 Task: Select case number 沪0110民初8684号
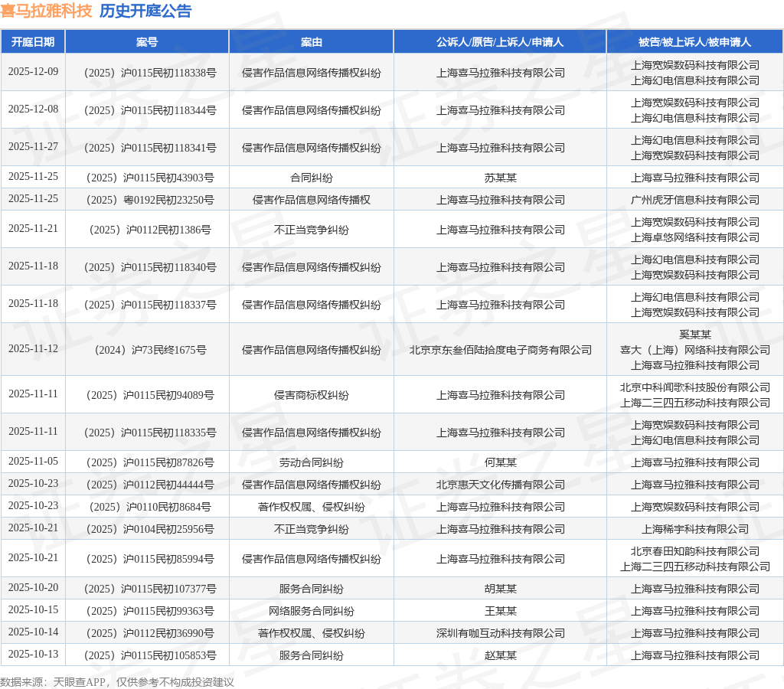point(150,507)
